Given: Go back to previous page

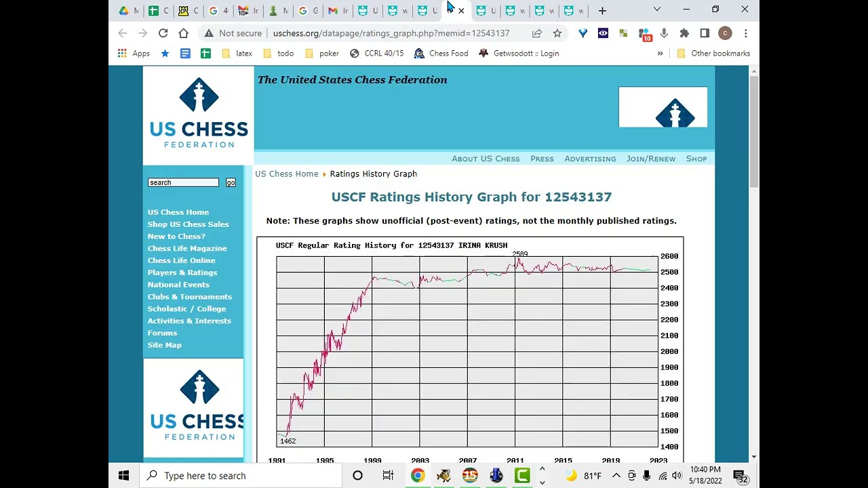Looking at the screenshot, I should tap(123, 33).
